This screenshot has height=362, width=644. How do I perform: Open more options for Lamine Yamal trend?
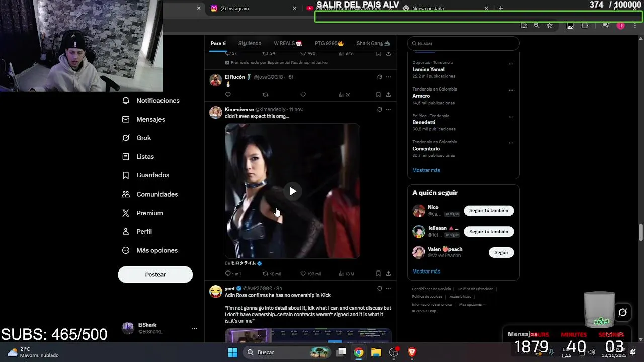point(511,64)
